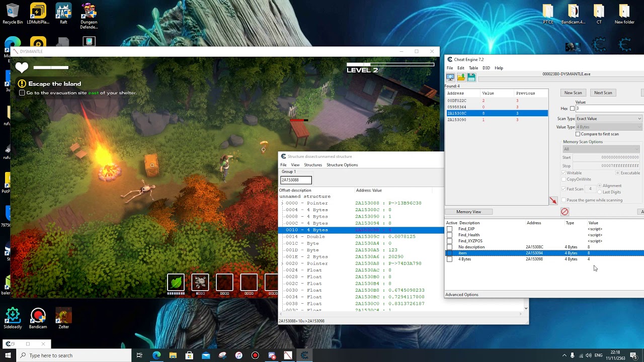Select the leaf item in game hotbar
644x362 pixels.
coord(176,283)
